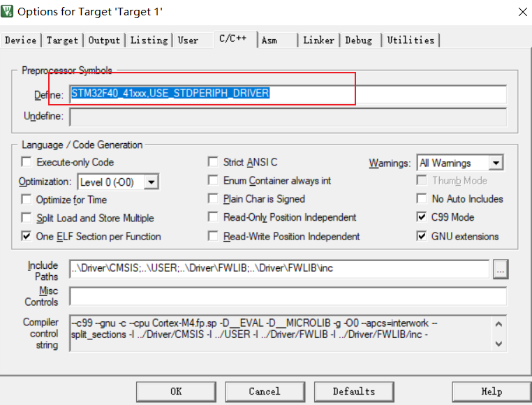
Task: Click the Undefine input field
Action: 288,117
